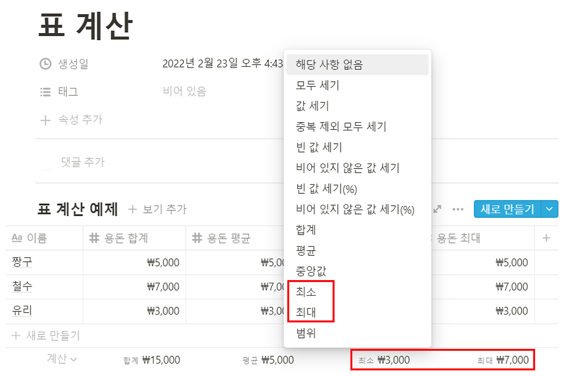Select 중앙값 from the calculation menu

[x=306, y=270]
